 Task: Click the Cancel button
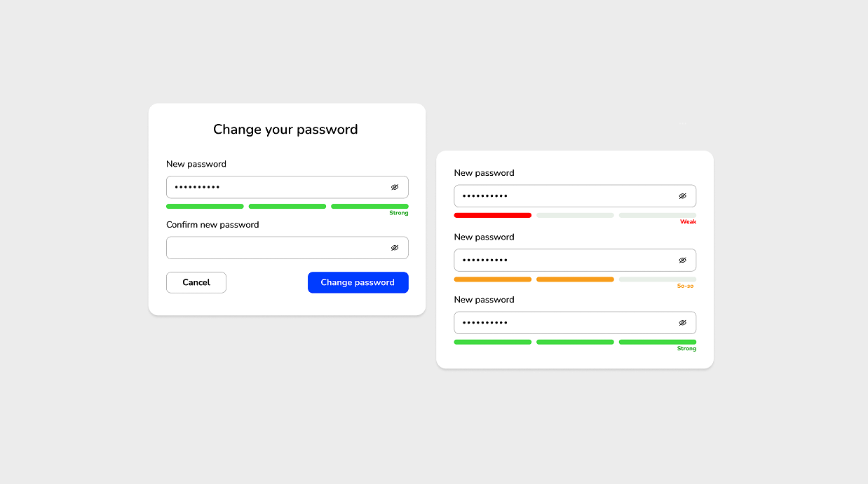click(x=196, y=282)
